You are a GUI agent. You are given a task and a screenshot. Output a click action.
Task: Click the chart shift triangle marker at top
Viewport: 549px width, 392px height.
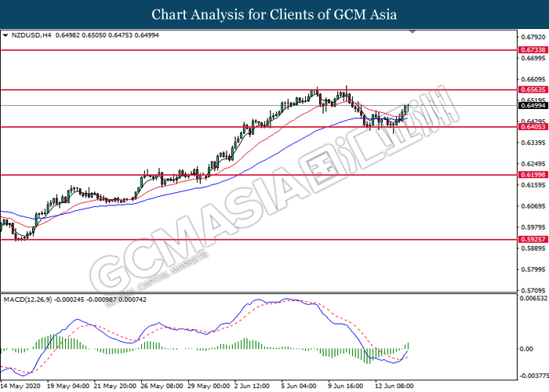click(x=413, y=31)
